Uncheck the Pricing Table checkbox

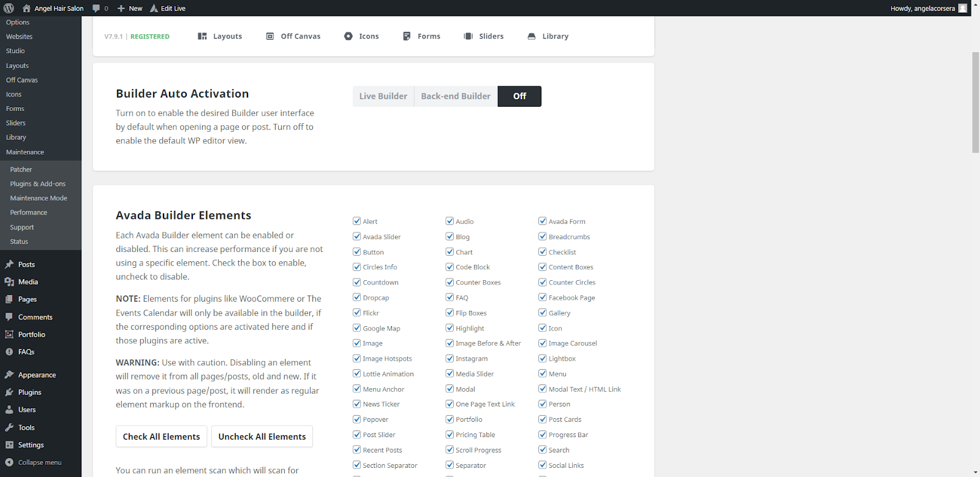[x=450, y=435]
